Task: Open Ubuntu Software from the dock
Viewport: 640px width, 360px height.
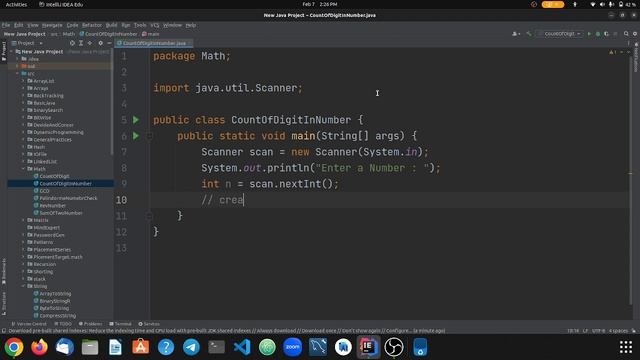Action: tap(140, 347)
